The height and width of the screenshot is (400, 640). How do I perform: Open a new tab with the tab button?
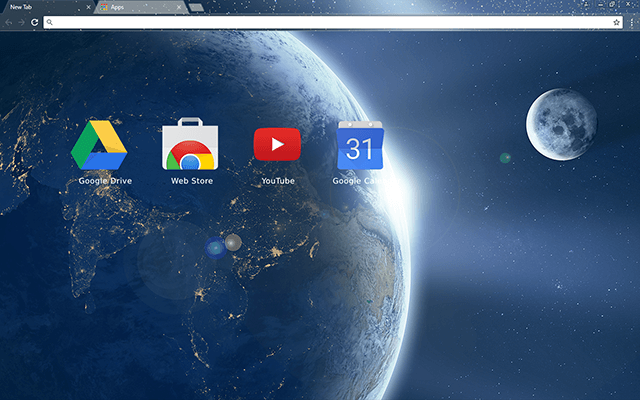coord(196,8)
